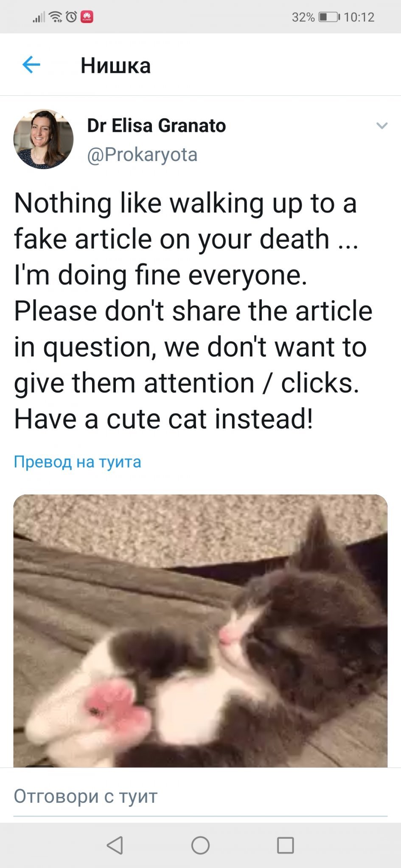
Task: Open the @Prokaryota handle
Action: click(142, 155)
